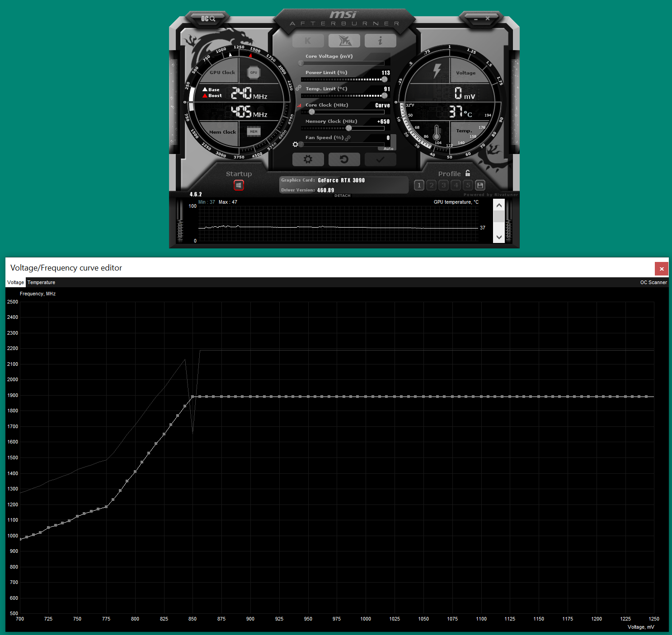Toggle the Profile lock padlock icon

point(468,173)
